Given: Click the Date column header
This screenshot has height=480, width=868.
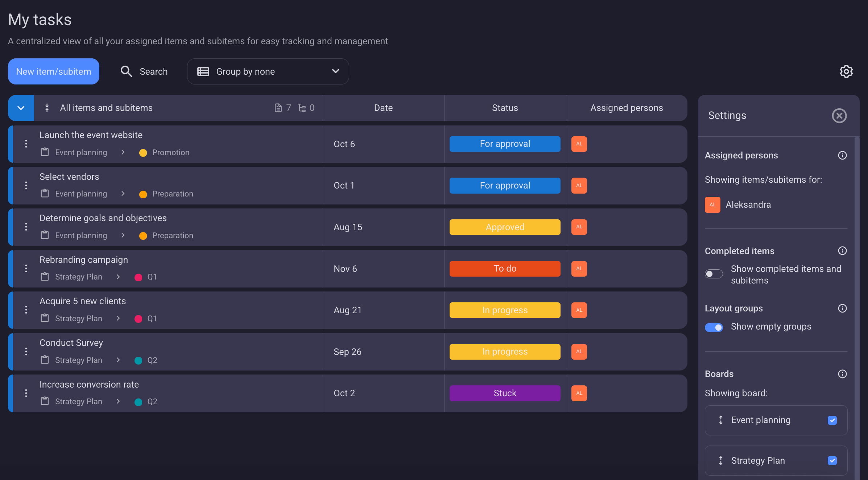Looking at the screenshot, I should click(x=383, y=108).
